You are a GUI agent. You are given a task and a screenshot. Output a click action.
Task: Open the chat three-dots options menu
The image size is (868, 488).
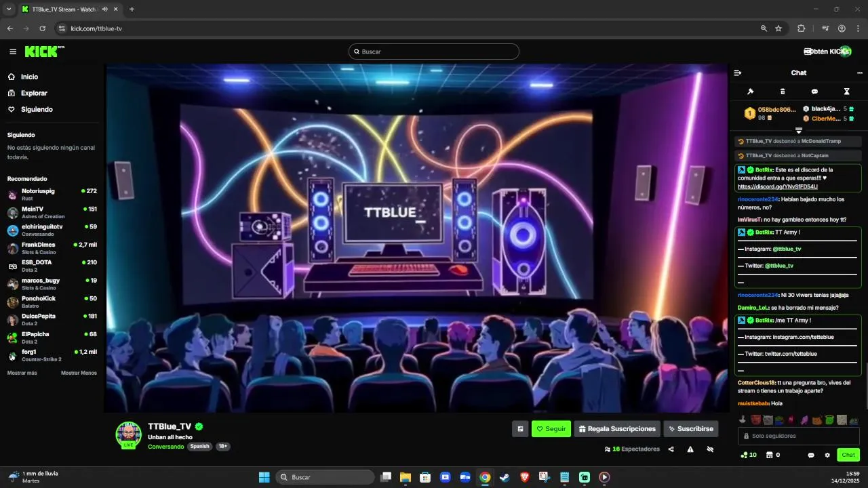[860, 73]
